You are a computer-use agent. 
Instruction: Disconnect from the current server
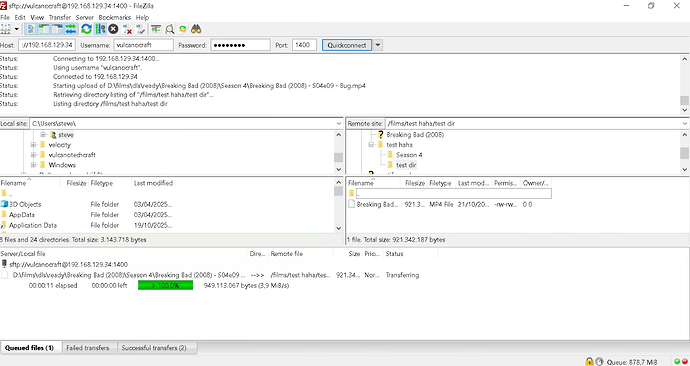coord(127,29)
